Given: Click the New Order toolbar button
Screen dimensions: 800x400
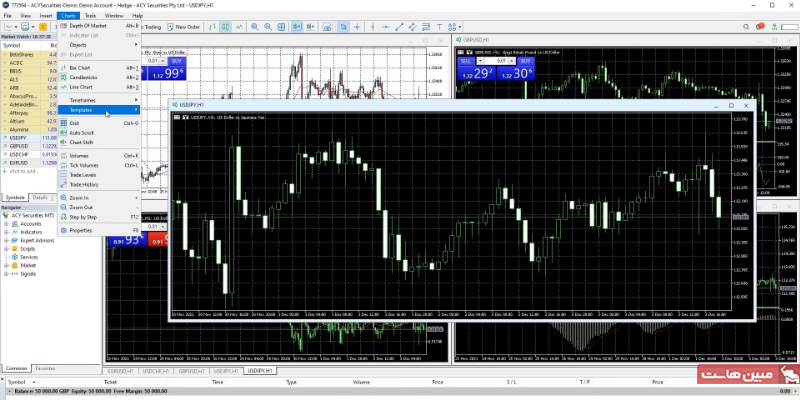Looking at the screenshot, I should pyautogui.click(x=183, y=27).
